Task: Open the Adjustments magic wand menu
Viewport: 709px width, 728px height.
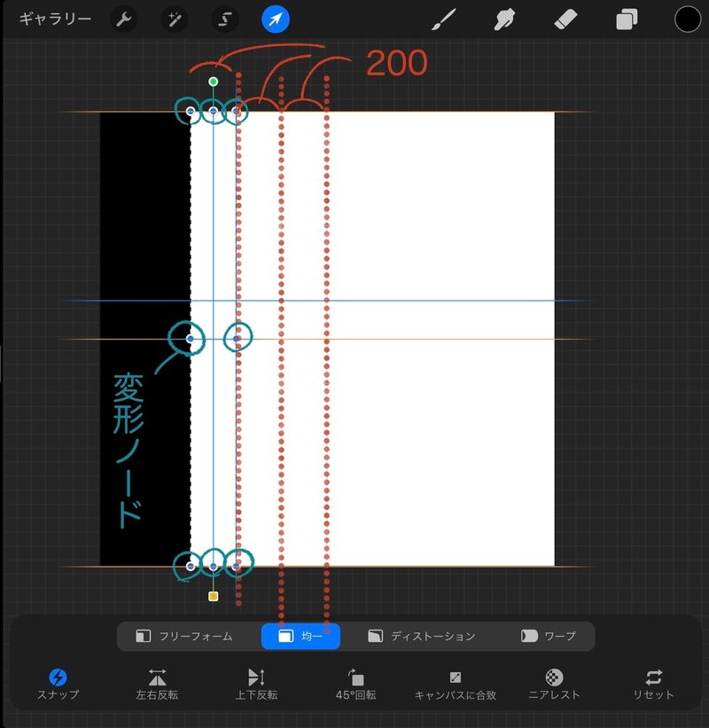Action: click(174, 20)
